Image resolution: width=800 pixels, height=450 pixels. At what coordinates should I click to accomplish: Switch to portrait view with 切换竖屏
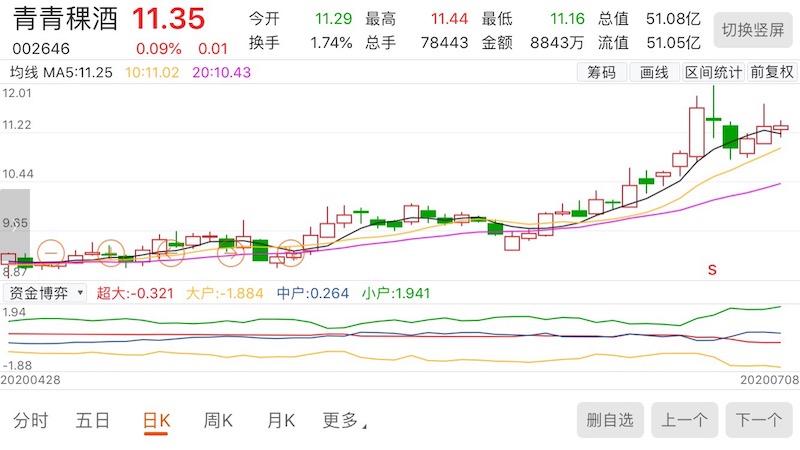[753, 30]
